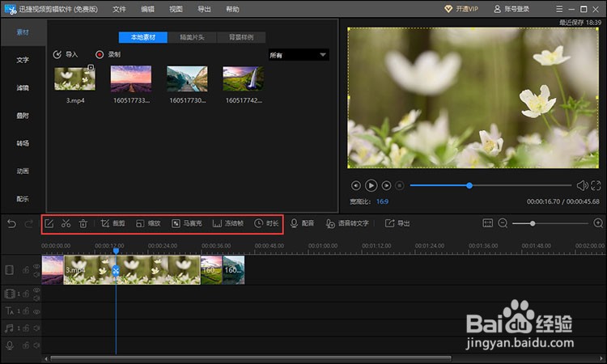Step to next frame in preview
Viewport: 607px width, 364px height.
point(386,186)
